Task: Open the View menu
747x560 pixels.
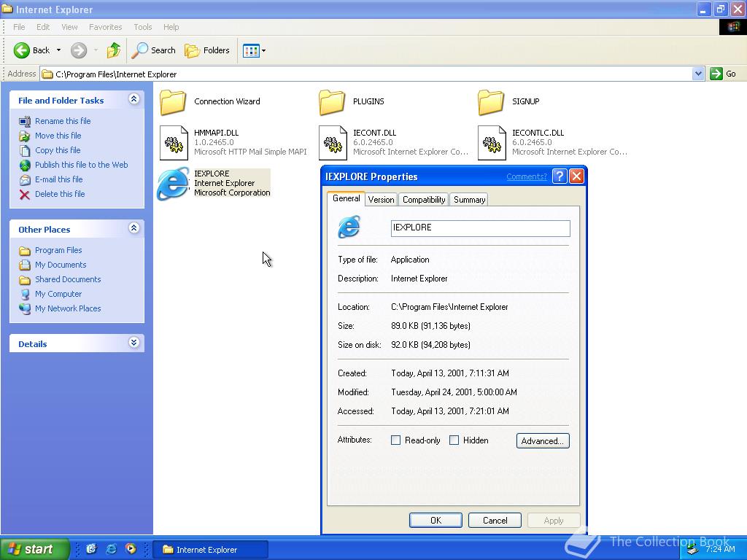Action: (x=69, y=27)
